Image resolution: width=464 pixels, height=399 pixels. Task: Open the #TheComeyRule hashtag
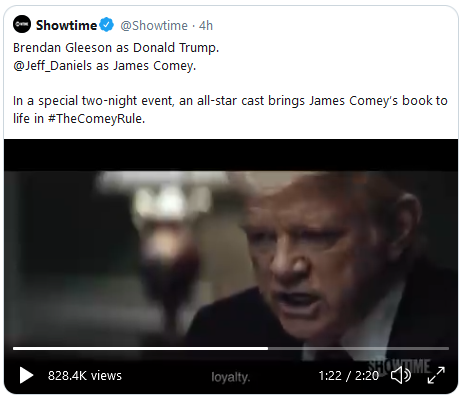[96, 118]
